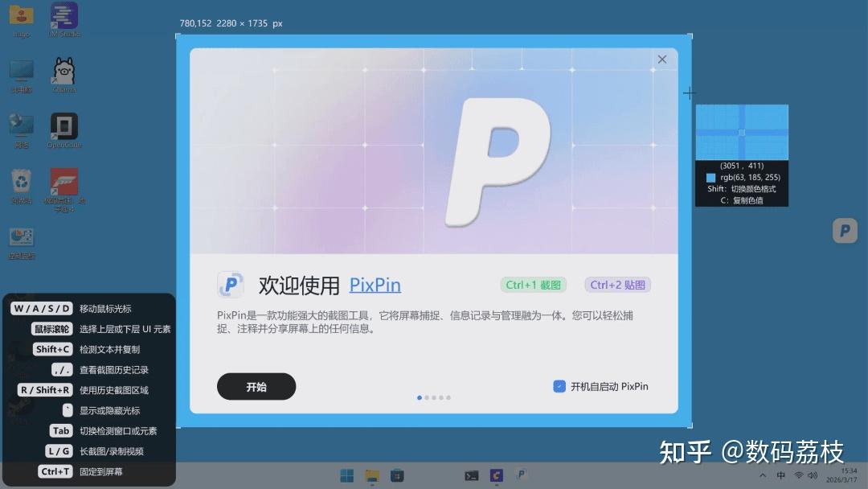Toggle the 开机自启动 PixPin checkbox

click(x=559, y=387)
